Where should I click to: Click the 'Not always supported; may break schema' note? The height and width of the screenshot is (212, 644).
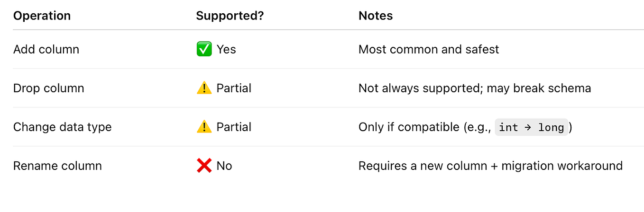(x=474, y=88)
